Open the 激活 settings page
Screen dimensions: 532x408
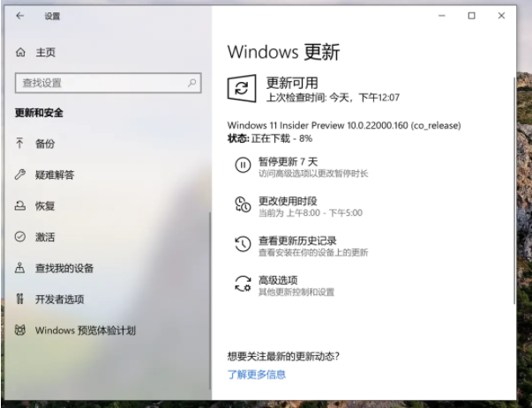[45, 237]
